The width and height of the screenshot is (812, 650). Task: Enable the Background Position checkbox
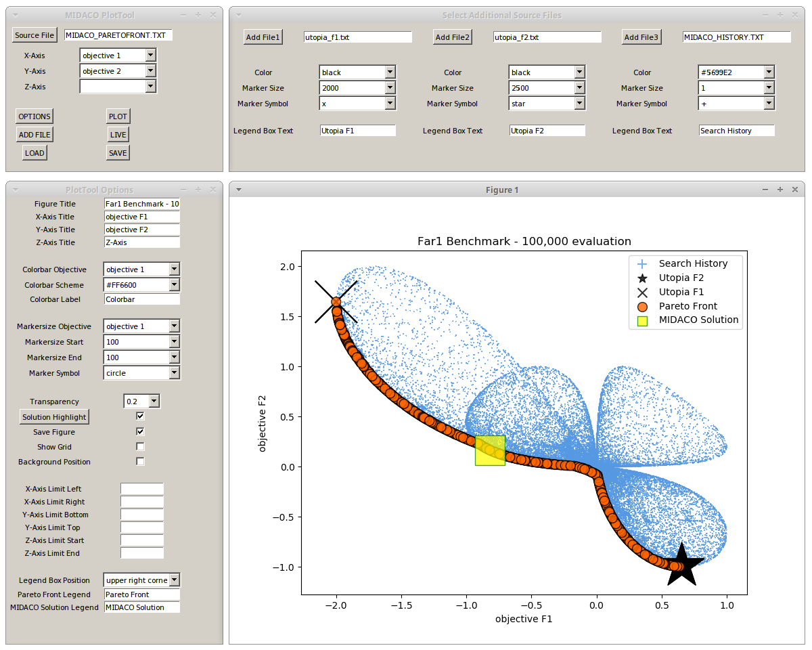click(140, 461)
